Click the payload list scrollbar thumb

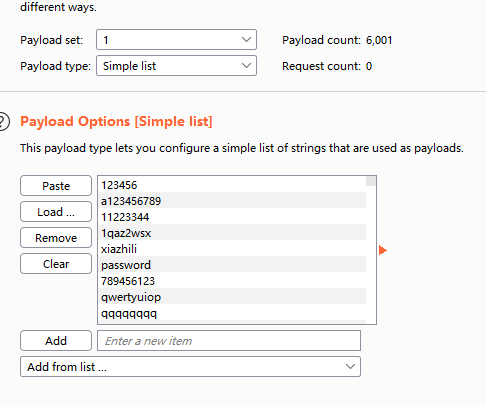pos(371,181)
